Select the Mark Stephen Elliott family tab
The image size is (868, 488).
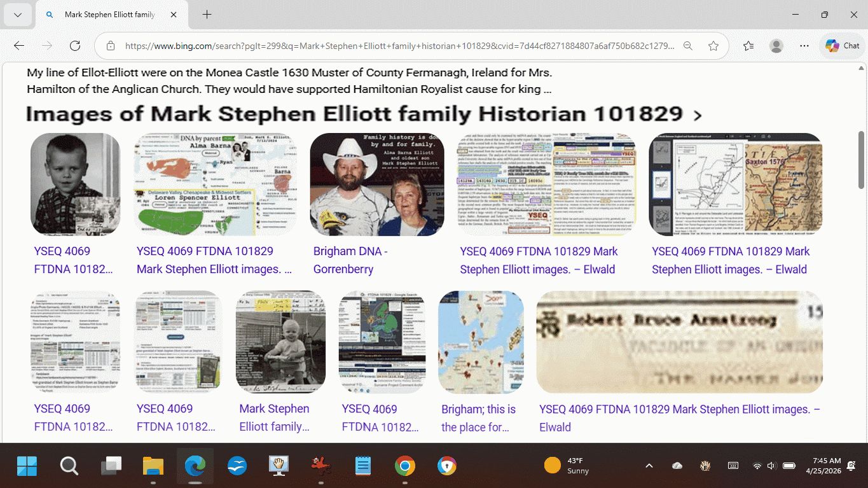point(109,15)
